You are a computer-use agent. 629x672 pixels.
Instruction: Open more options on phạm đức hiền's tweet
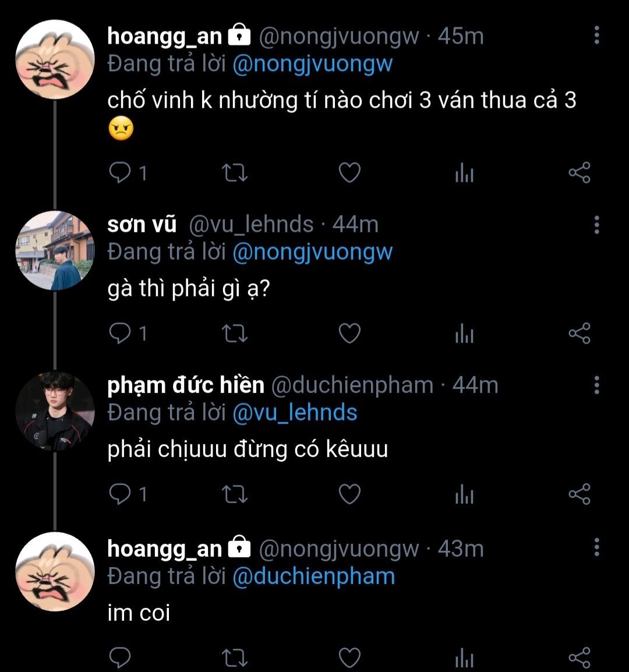pos(596,385)
